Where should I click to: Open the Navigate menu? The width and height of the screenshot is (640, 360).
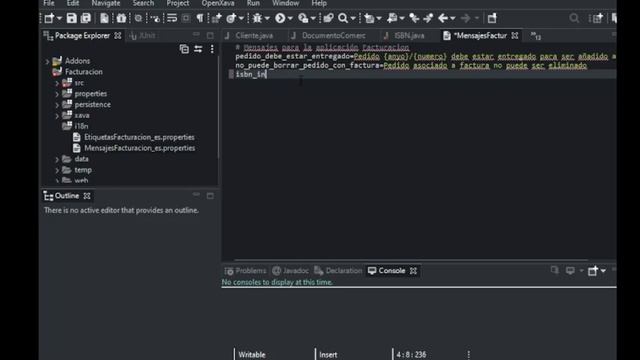[106, 3]
